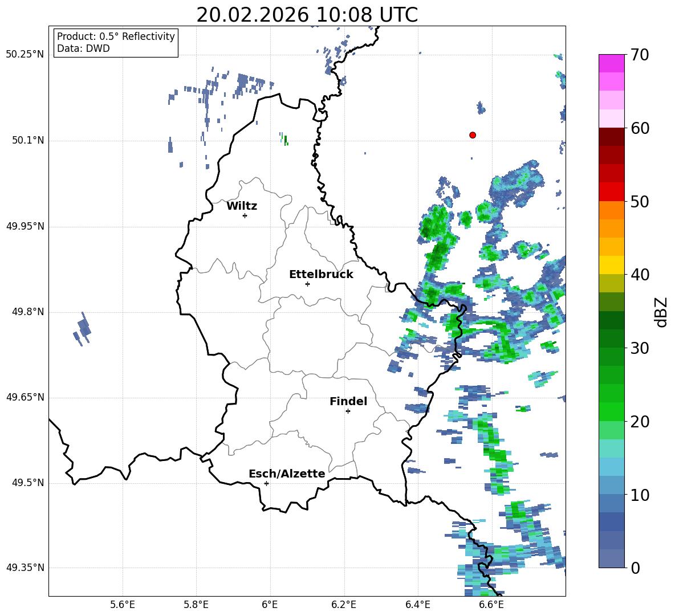Click the 6.6°E longitude label

coord(491,605)
